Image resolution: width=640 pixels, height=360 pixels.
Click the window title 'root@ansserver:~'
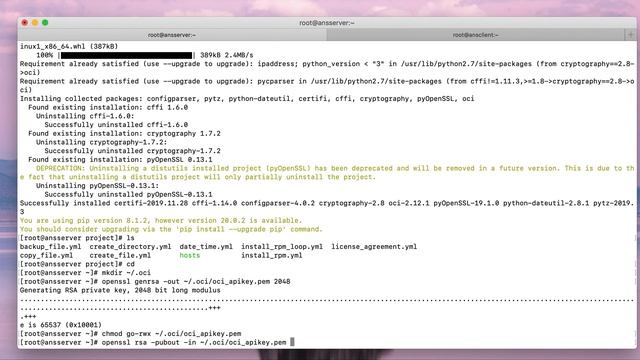[327, 23]
